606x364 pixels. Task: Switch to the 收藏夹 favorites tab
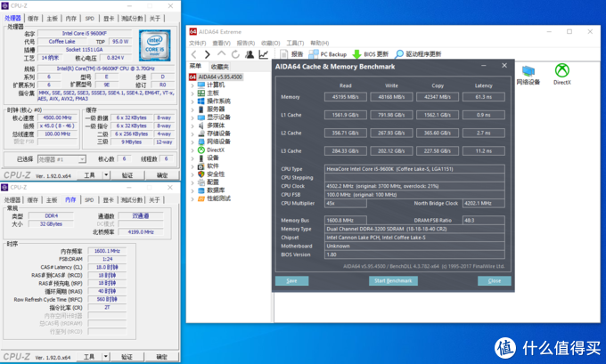(x=219, y=67)
